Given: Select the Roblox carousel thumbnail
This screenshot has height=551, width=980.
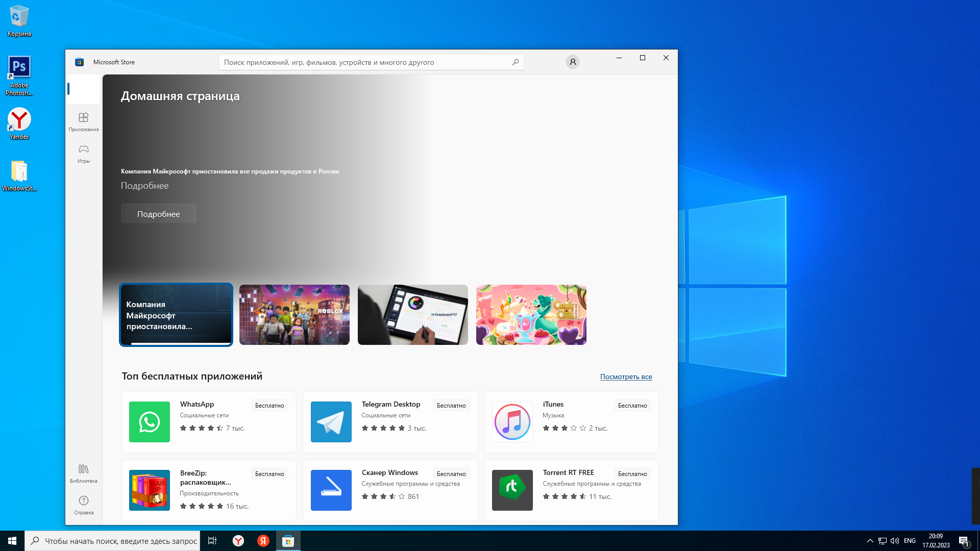Looking at the screenshot, I should pyautogui.click(x=295, y=315).
